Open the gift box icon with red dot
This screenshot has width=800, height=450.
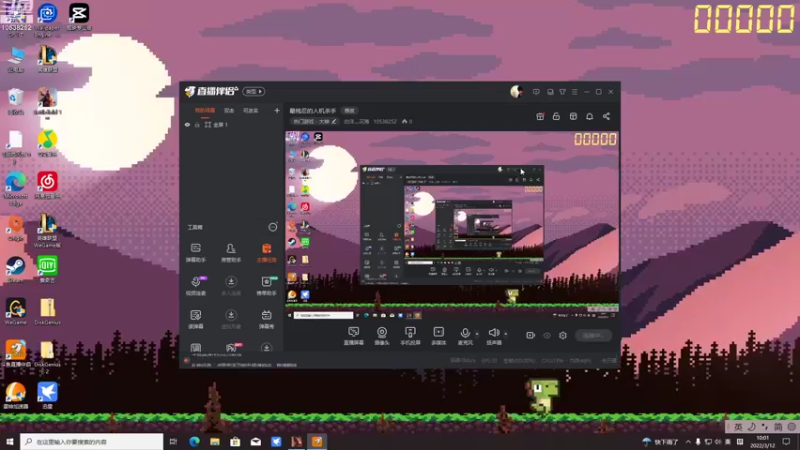540,116
